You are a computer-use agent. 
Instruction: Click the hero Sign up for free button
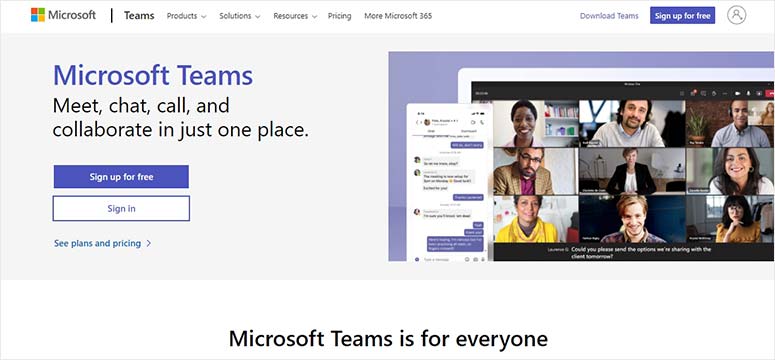pyautogui.click(x=121, y=177)
